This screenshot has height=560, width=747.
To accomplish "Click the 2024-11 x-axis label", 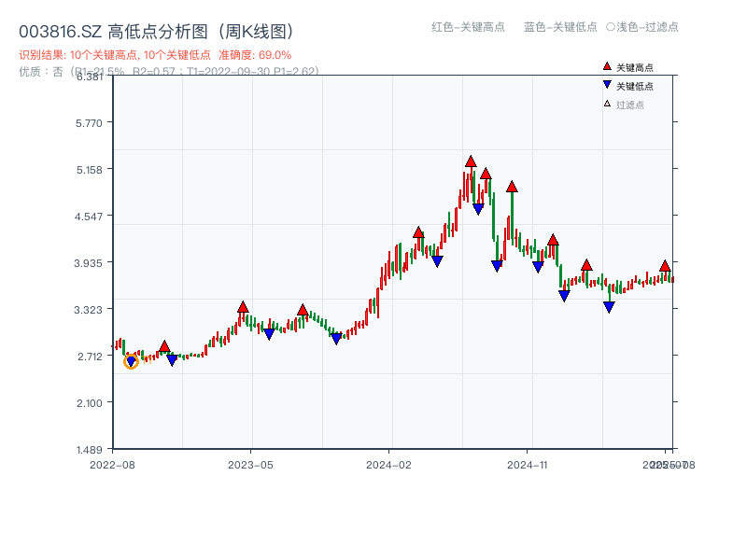I will tap(527, 465).
